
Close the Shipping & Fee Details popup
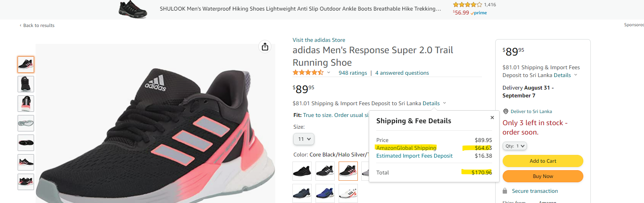coord(492,117)
